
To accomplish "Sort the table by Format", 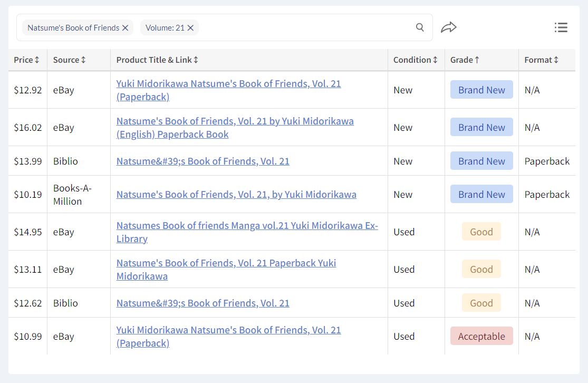I will point(541,60).
